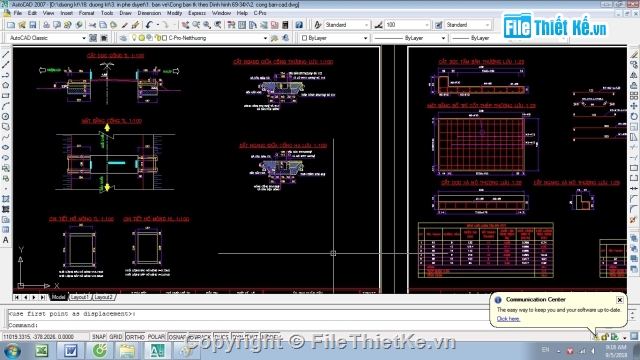This screenshot has height=360, width=640.
Task: Open Excel from the taskbar
Action: pos(42,351)
